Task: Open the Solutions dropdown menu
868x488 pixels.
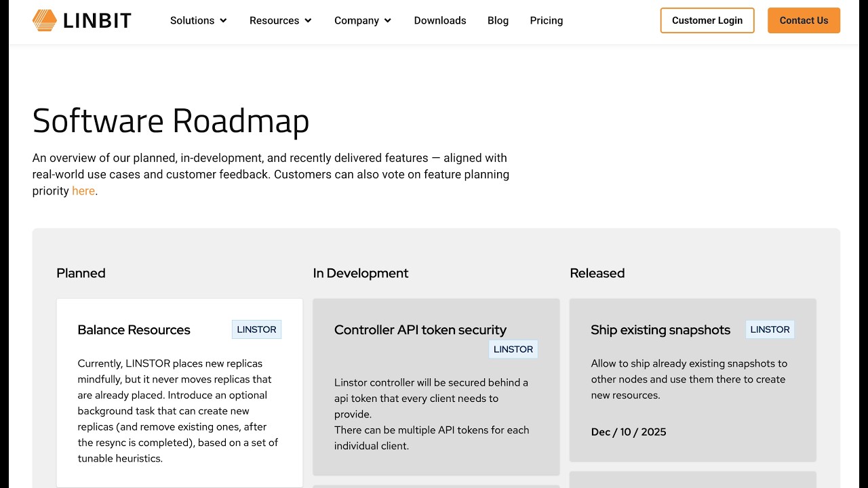Action: [x=199, y=20]
